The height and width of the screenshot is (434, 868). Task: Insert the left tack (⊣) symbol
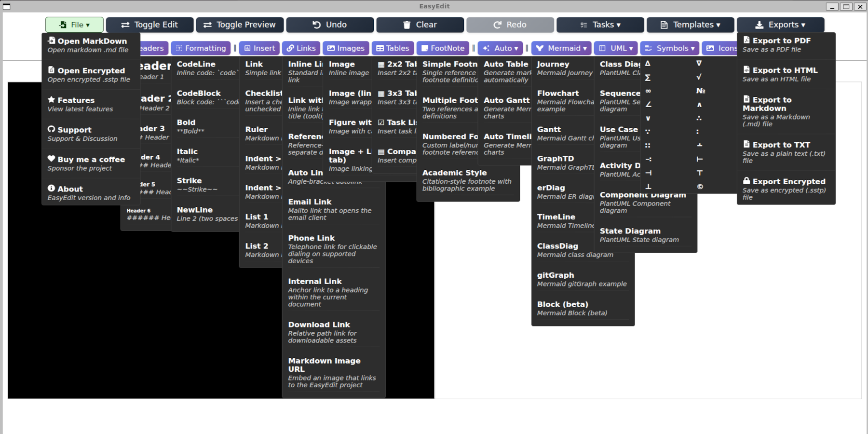click(x=648, y=173)
